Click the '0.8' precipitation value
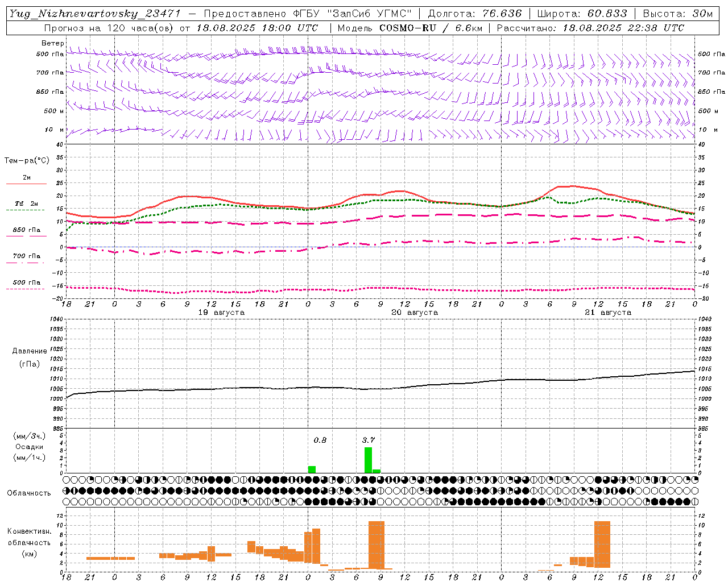Screen dimensions: 728x582 coord(320,440)
